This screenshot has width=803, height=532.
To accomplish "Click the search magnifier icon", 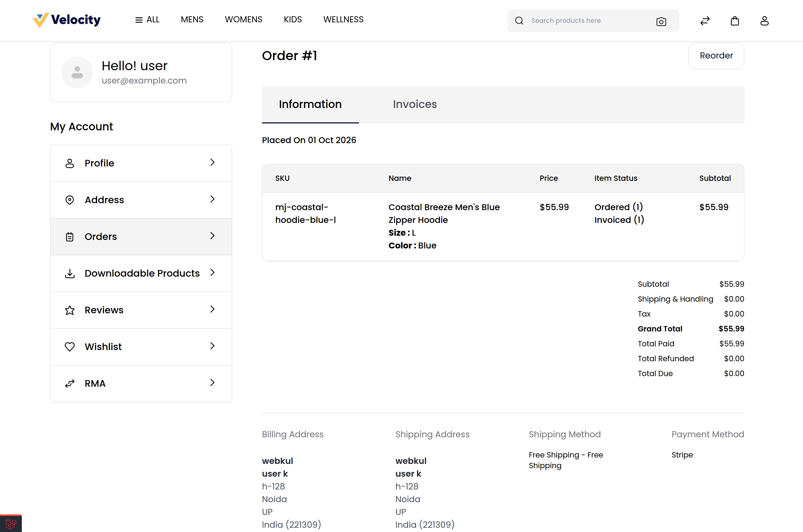I will click(519, 21).
